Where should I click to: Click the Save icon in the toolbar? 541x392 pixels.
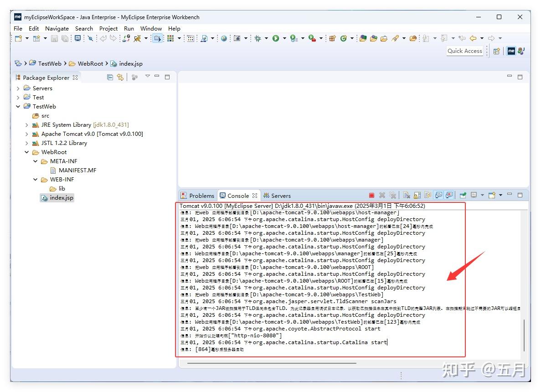coord(53,38)
